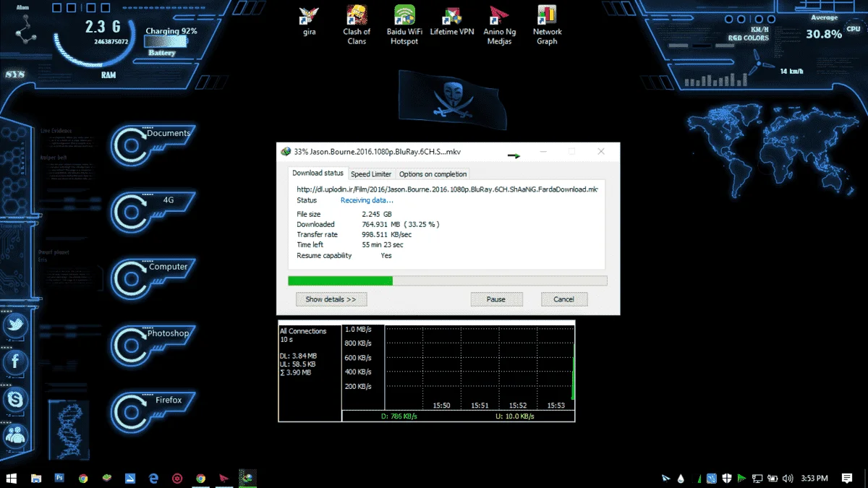Open the water drop tray icon
Screen dimensions: 868x488
681,478
